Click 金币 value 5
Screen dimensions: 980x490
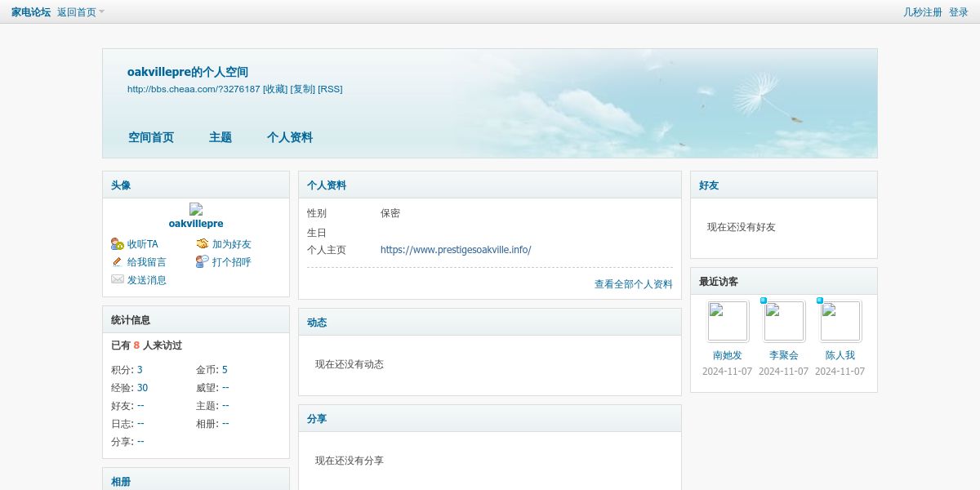point(225,370)
